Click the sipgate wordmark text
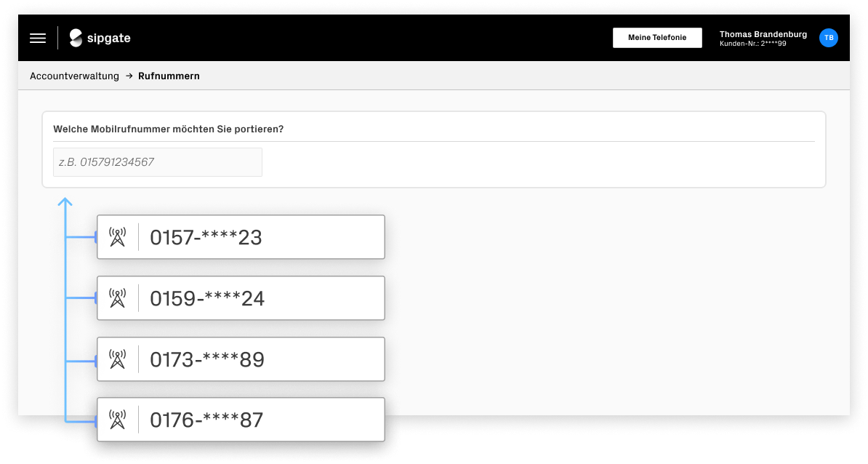868x464 pixels. coord(108,39)
